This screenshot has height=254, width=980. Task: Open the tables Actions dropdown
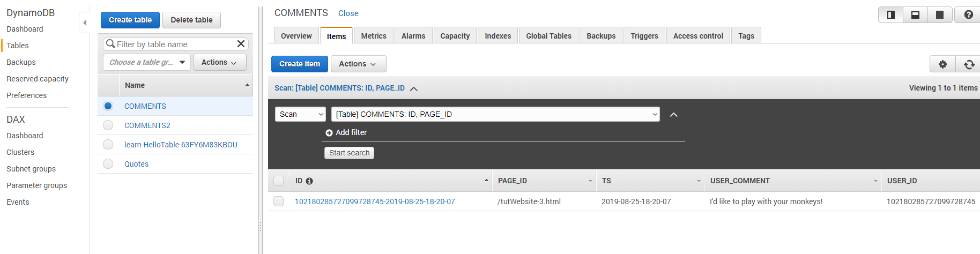pyautogui.click(x=220, y=62)
